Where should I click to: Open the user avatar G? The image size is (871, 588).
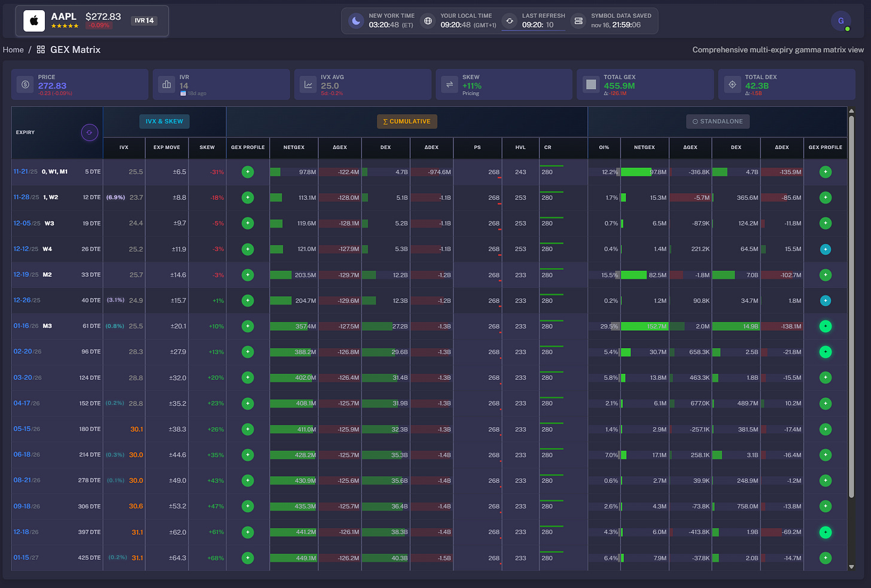840,21
